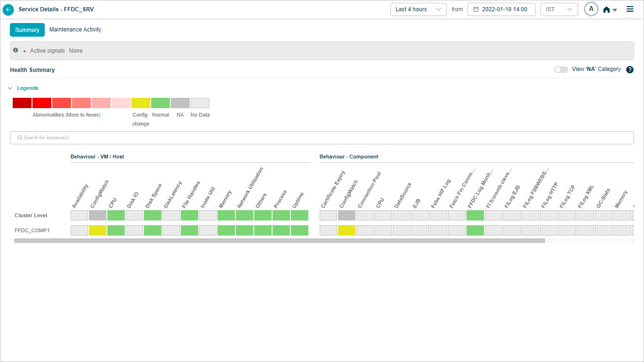The height and width of the screenshot is (362, 644).
Task: Open the 'Last 4 hours' dropdown
Action: click(x=418, y=9)
